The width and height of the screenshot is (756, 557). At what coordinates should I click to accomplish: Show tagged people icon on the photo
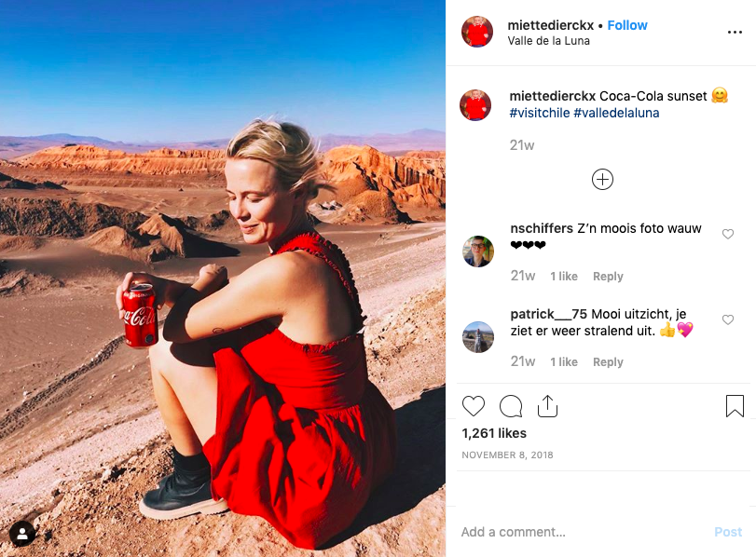point(22,534)
